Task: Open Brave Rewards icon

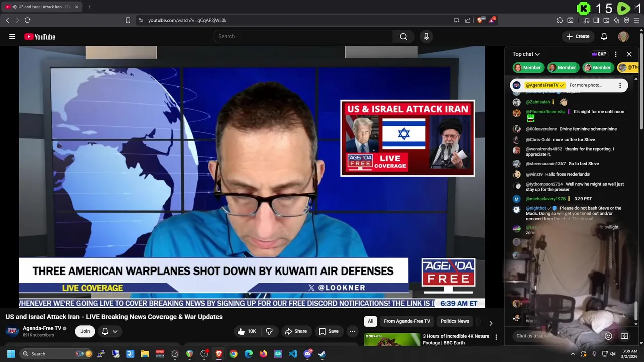Action: click(x=492, y=20)
